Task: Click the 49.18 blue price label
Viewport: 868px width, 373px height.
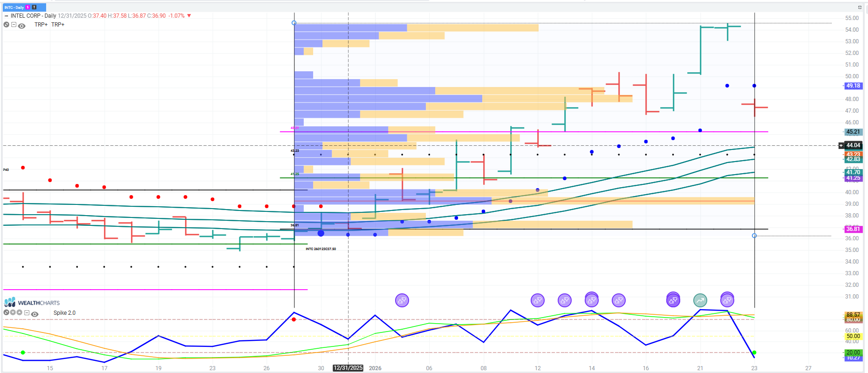Action: click(853, 86)
